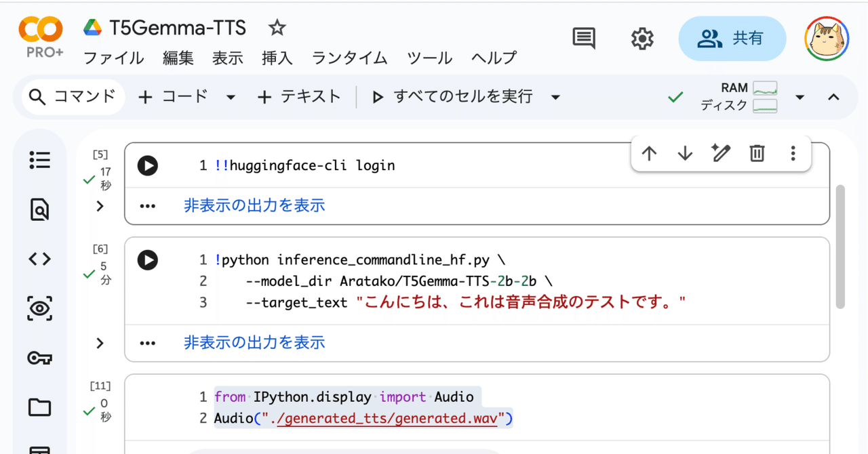
Task: Open the ランタイム menu
Action: [349, 59]
